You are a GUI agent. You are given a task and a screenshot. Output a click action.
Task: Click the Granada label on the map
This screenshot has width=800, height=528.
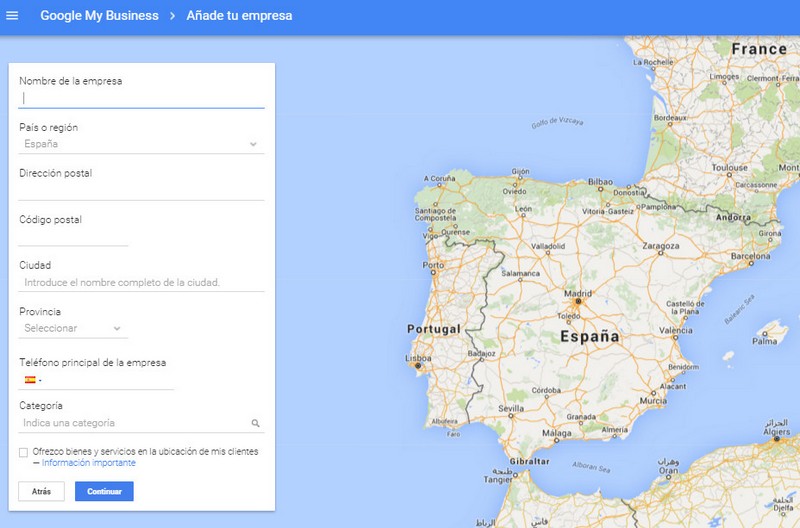pyautogui.click(x=581, y=417)
